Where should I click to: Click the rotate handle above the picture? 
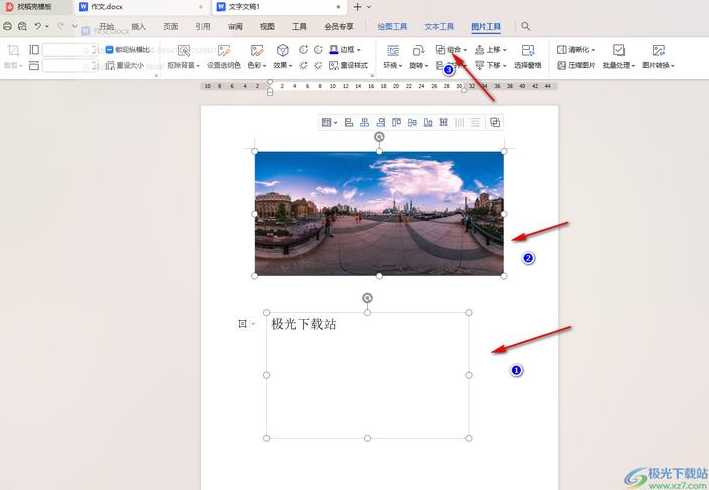(379, 137)
